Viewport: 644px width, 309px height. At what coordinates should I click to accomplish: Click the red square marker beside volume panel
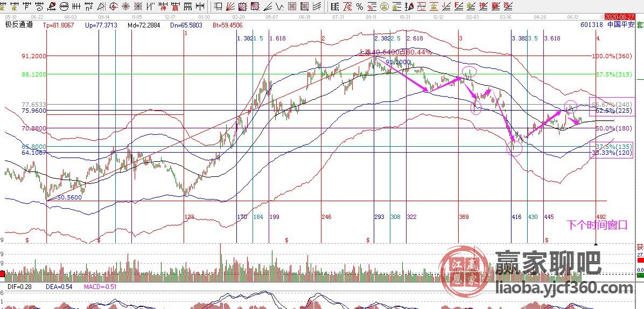pos(2,273)
